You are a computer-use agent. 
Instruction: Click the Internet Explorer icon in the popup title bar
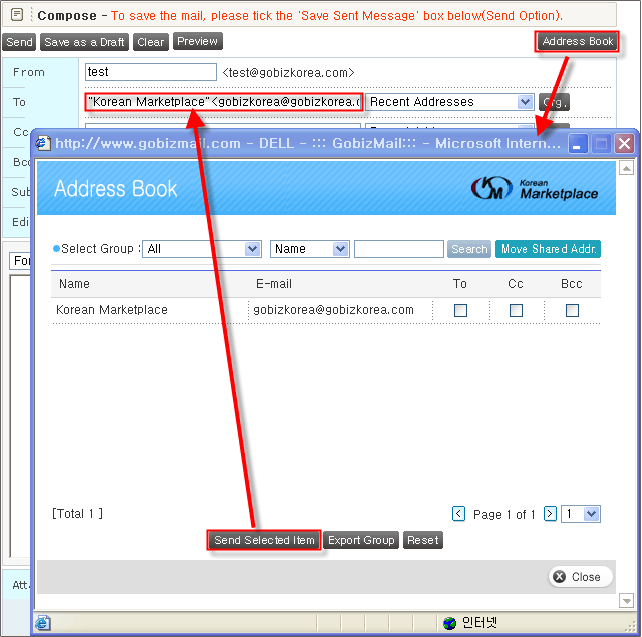pos(43,144)
